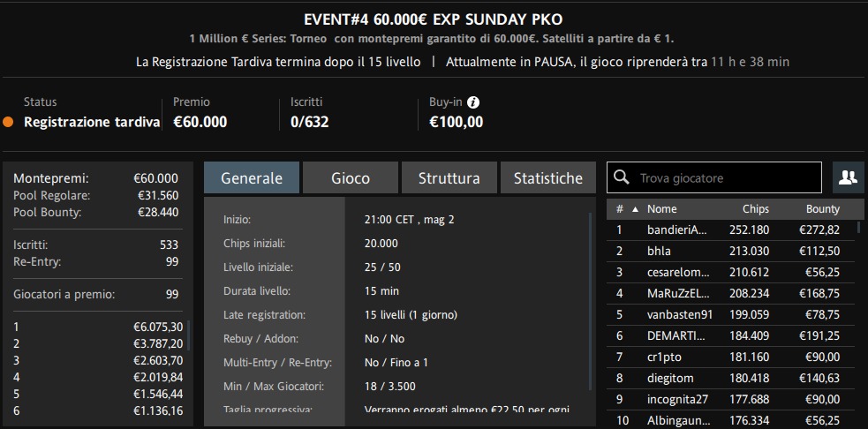Select player vanbasten91 row
868x429 pixels.
tap(732, 315)
